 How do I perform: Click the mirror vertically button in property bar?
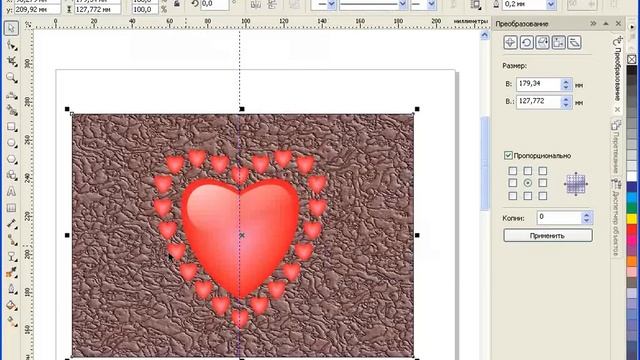(x=271, y=4)
